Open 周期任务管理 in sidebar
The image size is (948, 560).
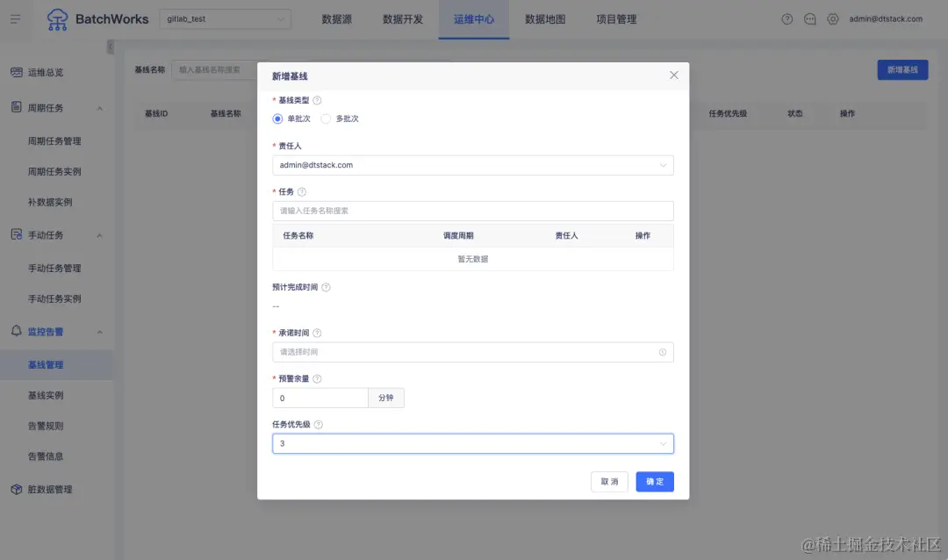coord(54,141)
